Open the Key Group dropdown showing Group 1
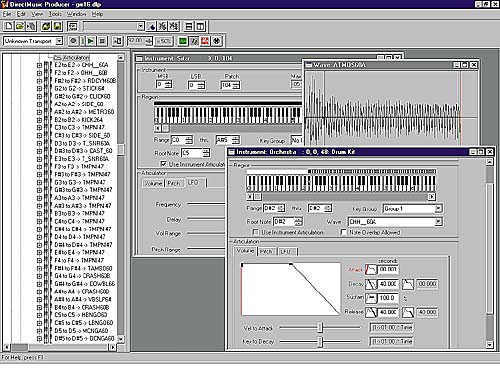Viewport: 500px width, 375px height. click(438, 209)
